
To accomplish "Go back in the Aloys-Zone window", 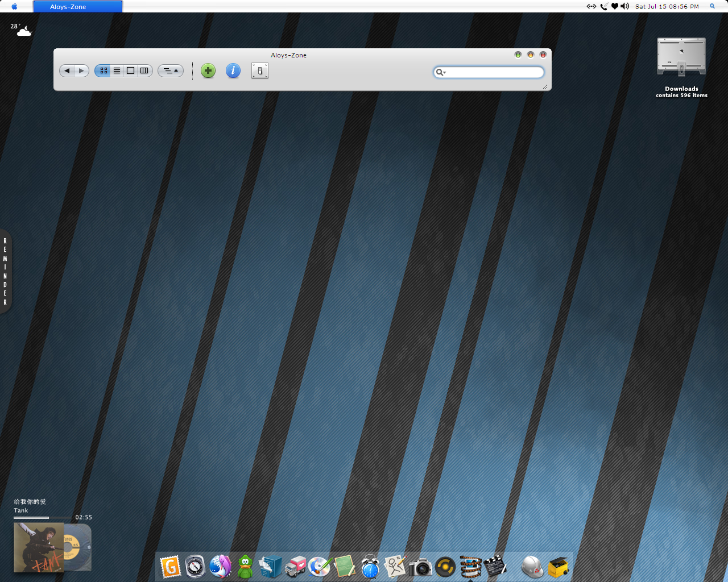I will [67, 70].
